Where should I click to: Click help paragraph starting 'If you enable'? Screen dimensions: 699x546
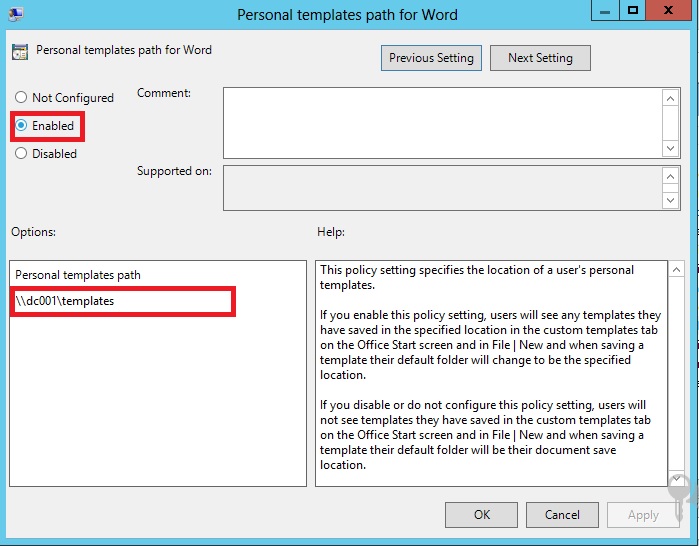490,345
